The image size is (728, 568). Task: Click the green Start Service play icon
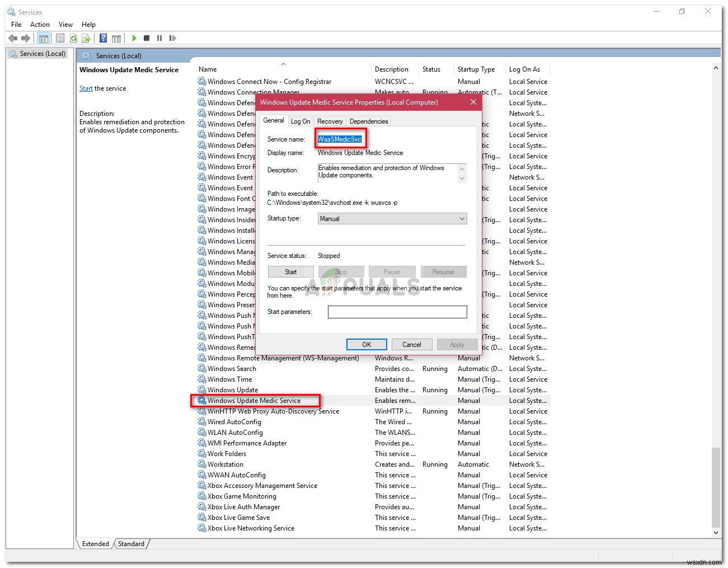134,38
